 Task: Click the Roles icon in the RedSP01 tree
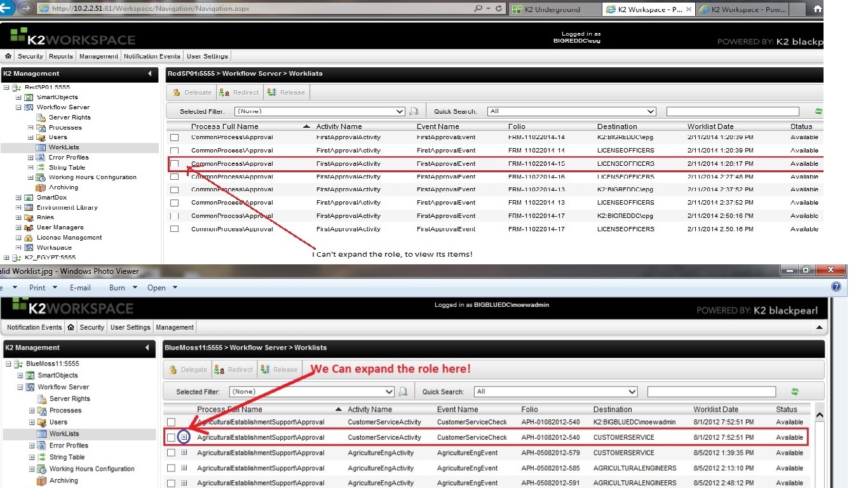28,217
